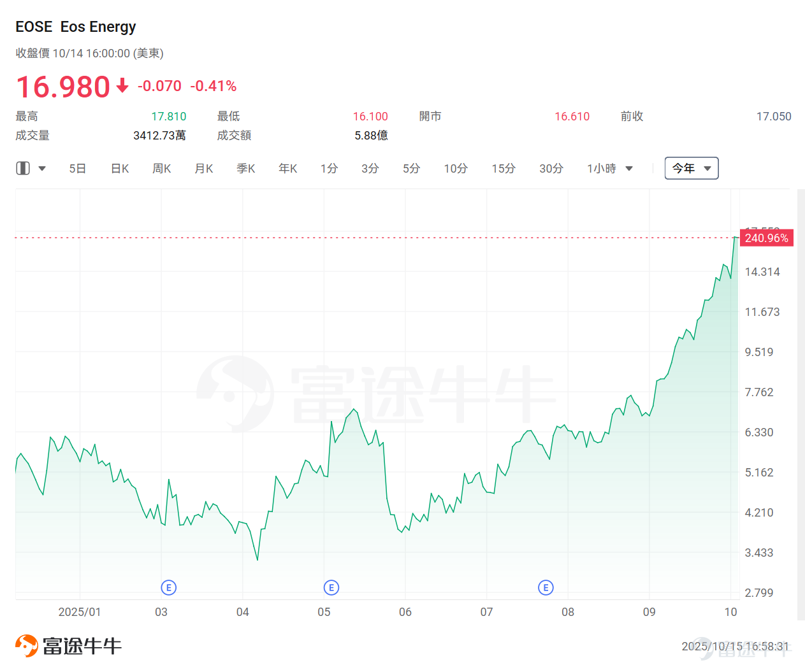Click the 10 month x-axis label
Viewport: 805px width, 672px height.
pos(731,612)
